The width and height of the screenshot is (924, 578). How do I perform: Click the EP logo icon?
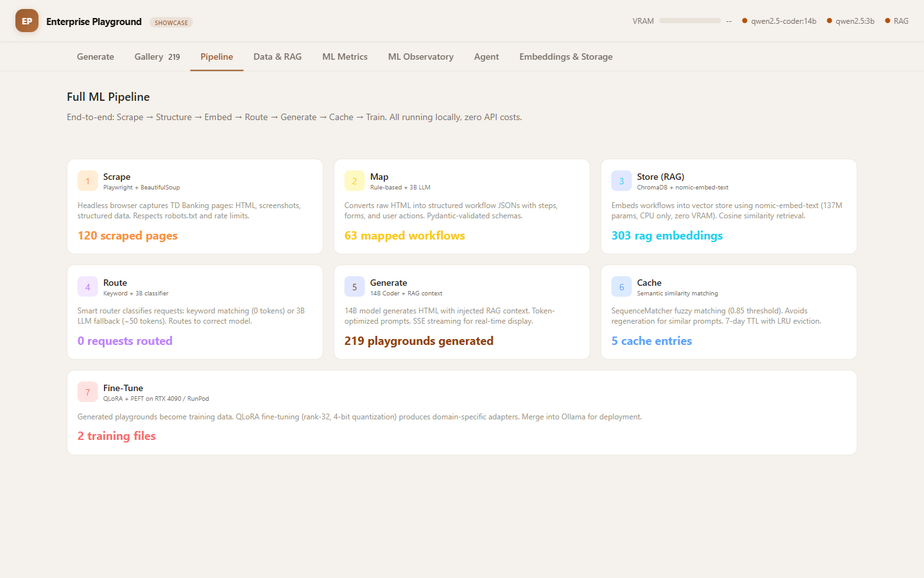tap(27, 21)
